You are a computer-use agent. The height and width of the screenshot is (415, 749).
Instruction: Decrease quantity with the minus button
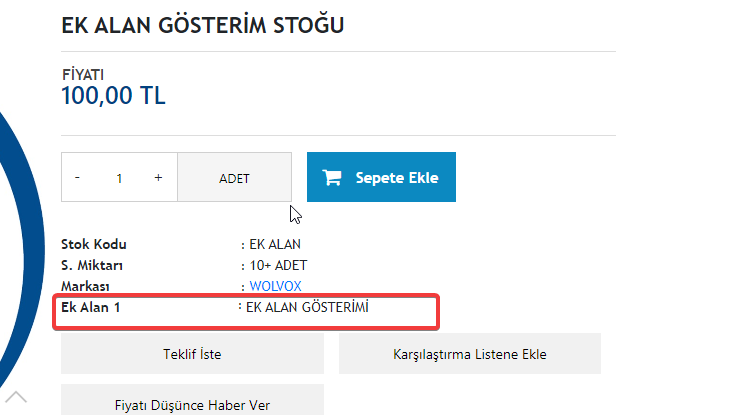pos(77,178)
